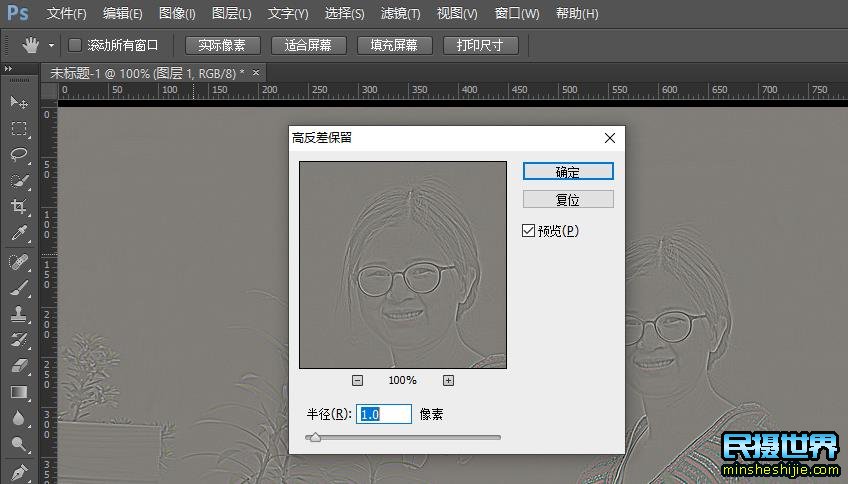Open the 图像(I) menu
Image resolution: width=848 pixels, height=484 pixels.
click(177, 14)
